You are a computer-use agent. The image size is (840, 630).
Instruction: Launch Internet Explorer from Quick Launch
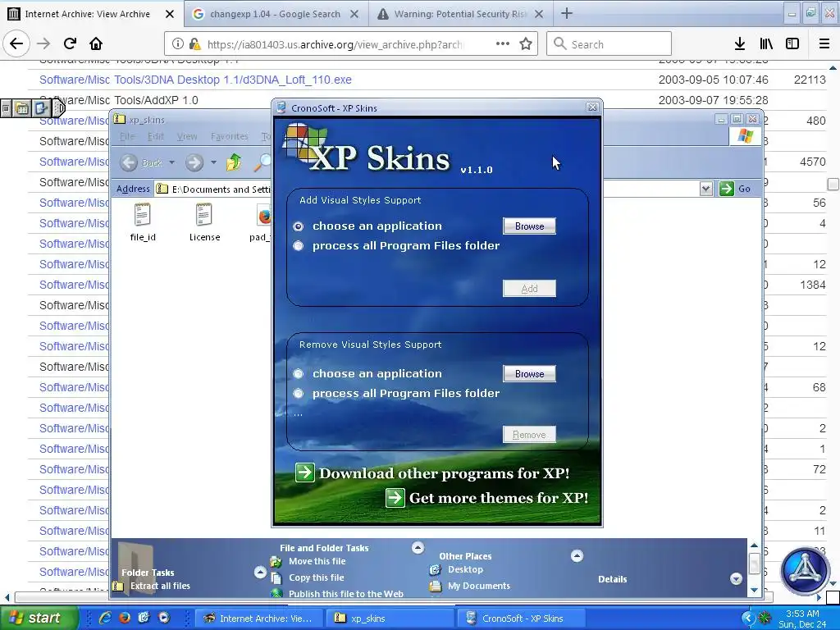(x=105, y=618)
